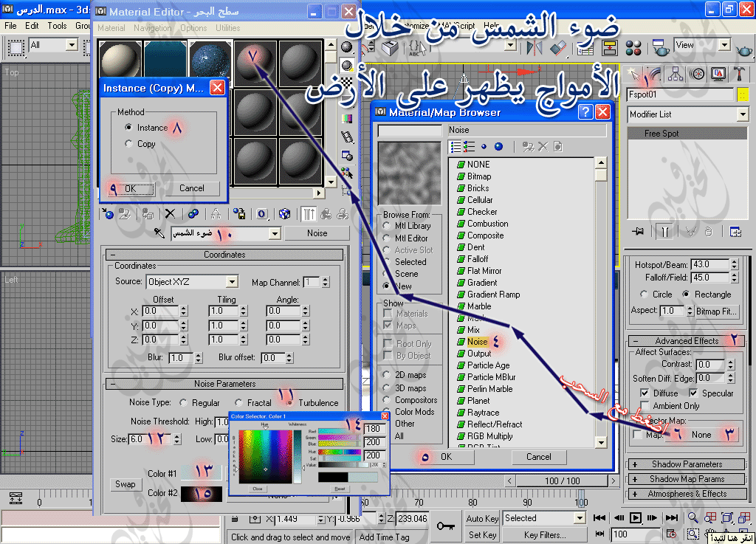
Task: Click Pin Stack icon under modifier list
Action: (639, 232)
